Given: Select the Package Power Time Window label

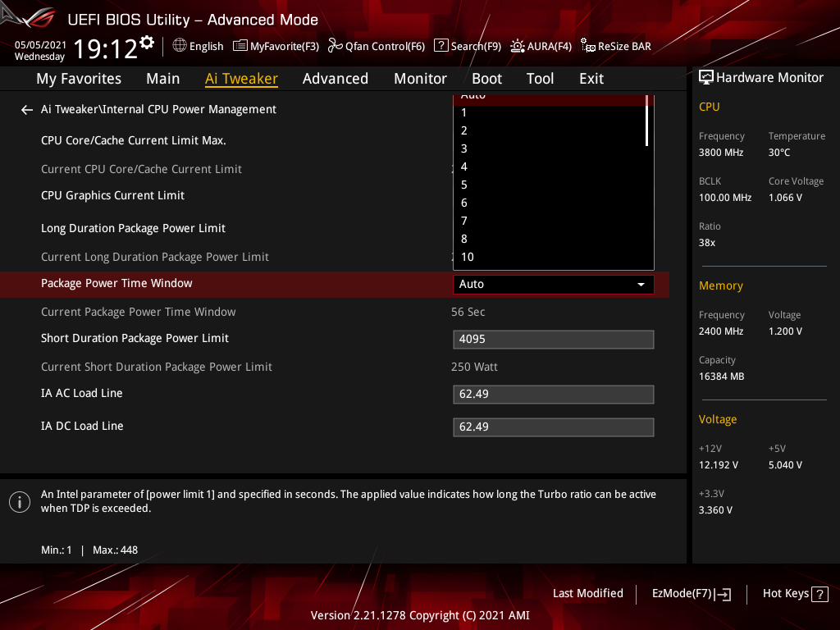Looking at the screenshot, I should pos(116,283).
